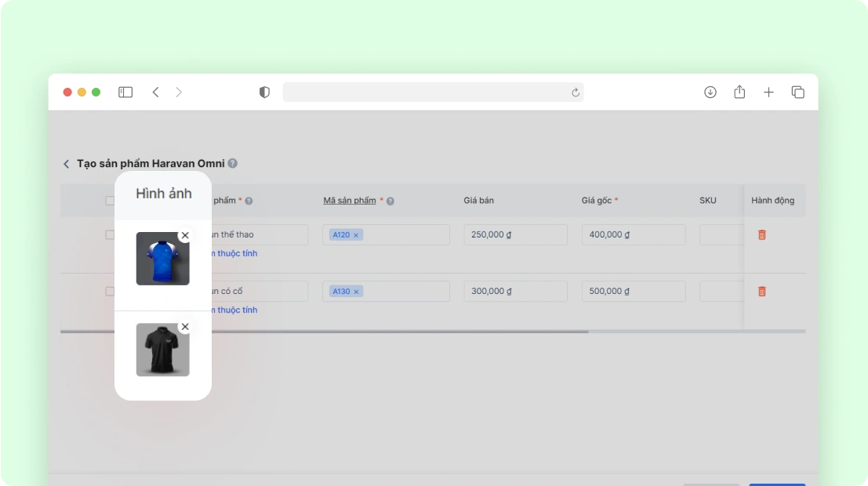Click the Mã sản phẩm column header

(x=350, y=201)
